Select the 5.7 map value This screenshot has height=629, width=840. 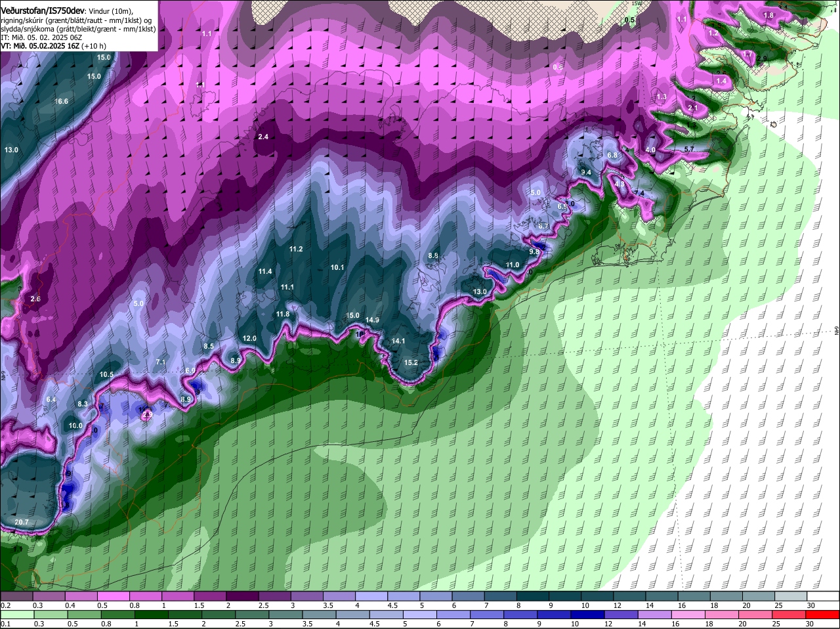tap(689, 150)
